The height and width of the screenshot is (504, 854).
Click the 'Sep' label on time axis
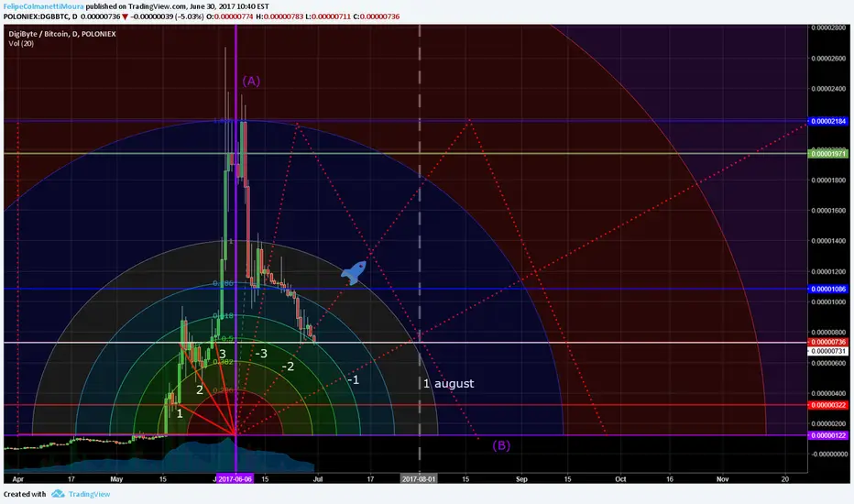521,479
